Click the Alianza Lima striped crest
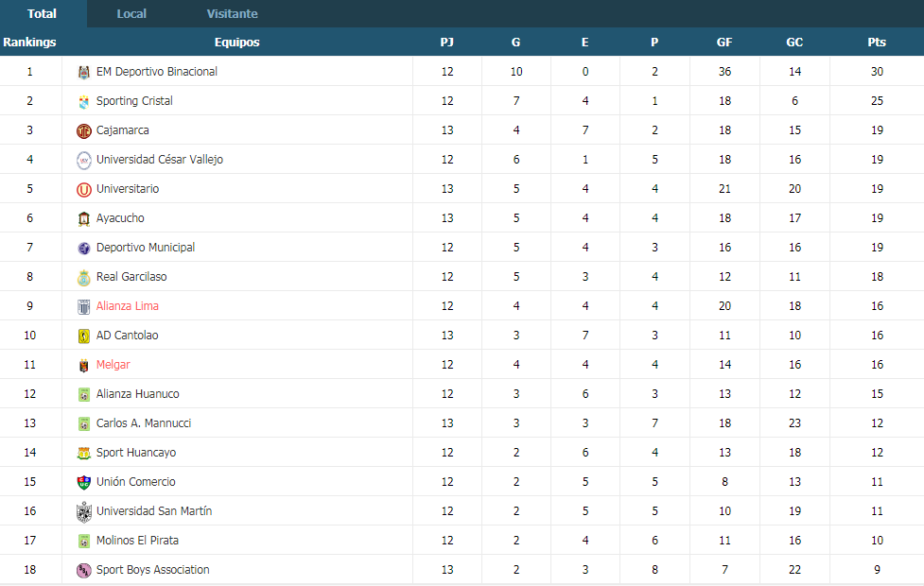This screenshot has width=924, height=586. tap(83, 306)
